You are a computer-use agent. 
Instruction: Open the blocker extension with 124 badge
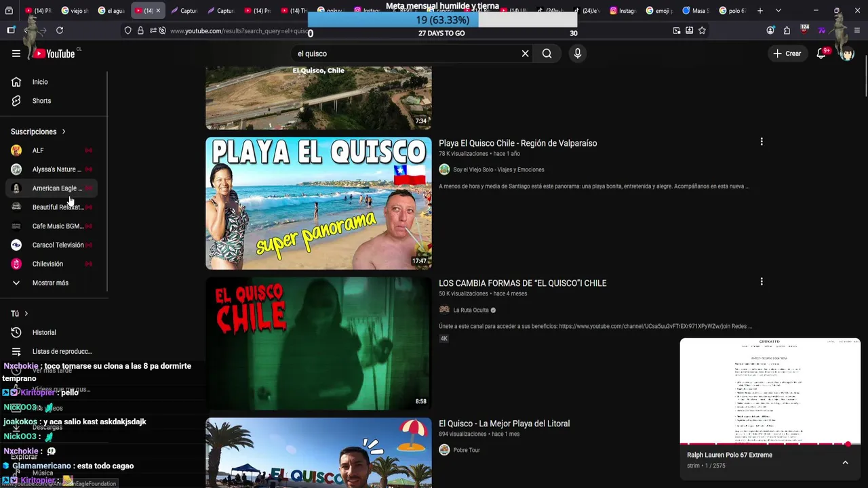coord(804,30)
